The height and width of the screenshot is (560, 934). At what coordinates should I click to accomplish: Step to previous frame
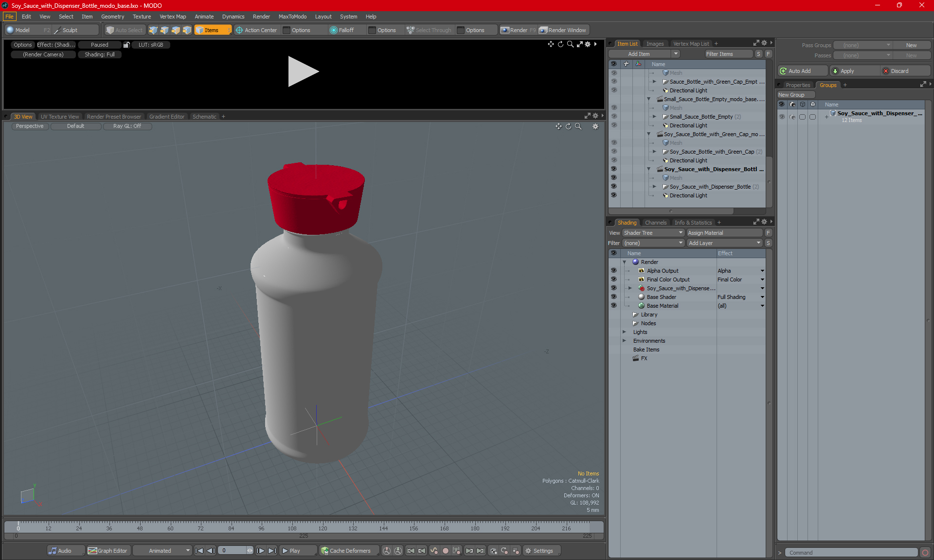[x=211, y=551]
